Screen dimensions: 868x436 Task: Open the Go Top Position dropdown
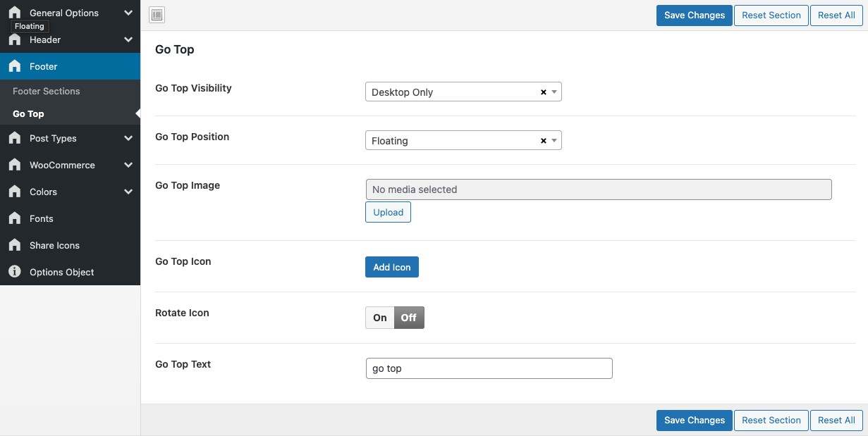click(463, 141)
